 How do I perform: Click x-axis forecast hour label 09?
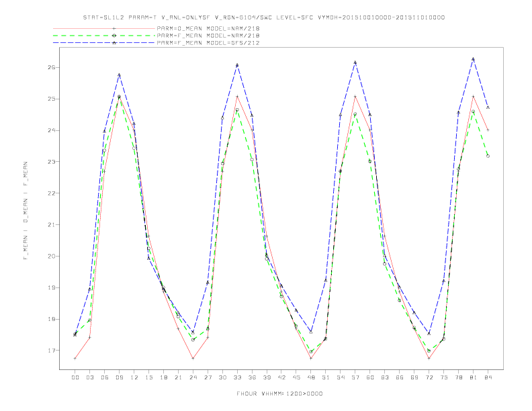(119, 377)
